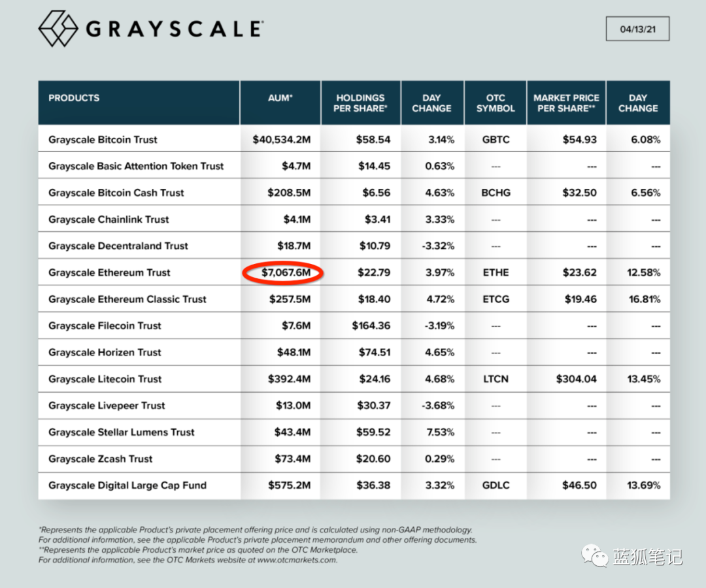Click the $40,534.2M Bitcoin Trust AUM
Screen dimensions: 706x588
click(x=282, y=140)
